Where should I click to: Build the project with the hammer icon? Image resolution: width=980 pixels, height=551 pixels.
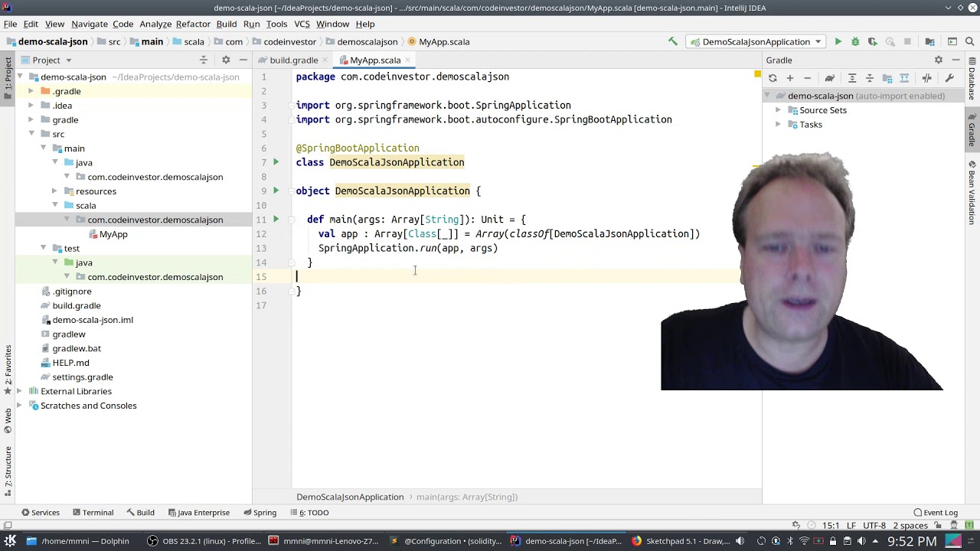[x=673, y=42]
